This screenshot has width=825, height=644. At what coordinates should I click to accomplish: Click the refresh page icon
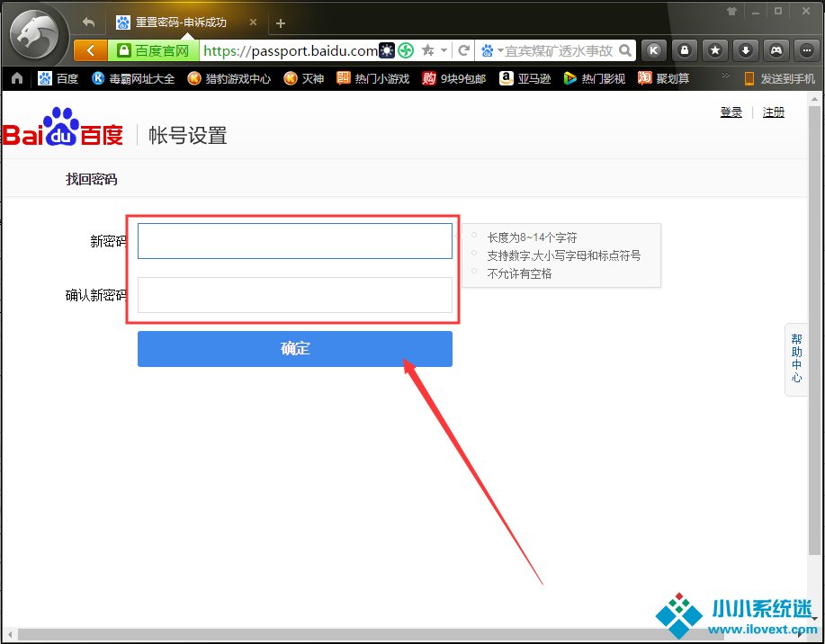click(464, 50)
